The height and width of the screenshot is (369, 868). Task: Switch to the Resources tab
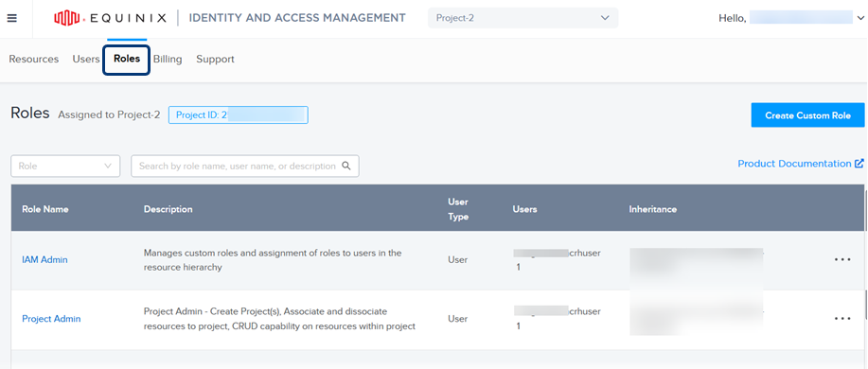(x=34, y=59)
